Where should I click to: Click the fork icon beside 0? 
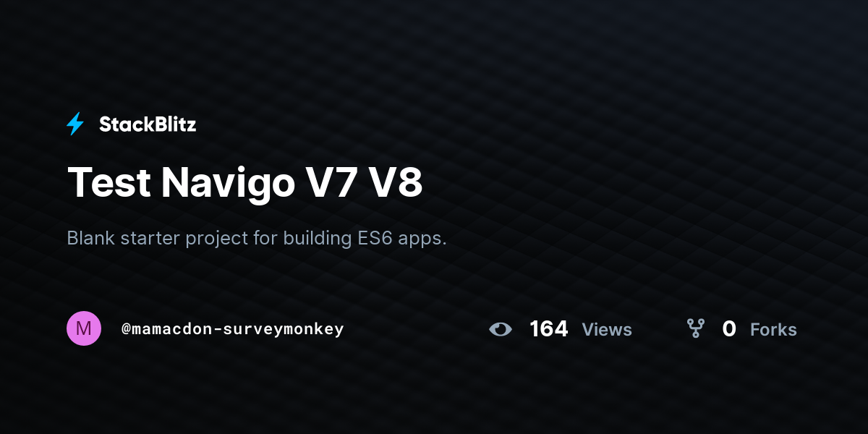pyautogui.click(x=695, y=329)
